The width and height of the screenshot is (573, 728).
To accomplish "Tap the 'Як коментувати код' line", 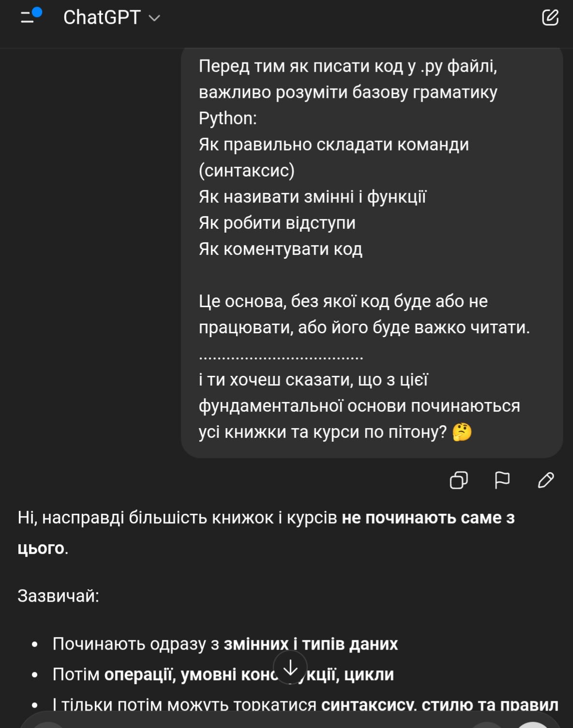I will pos(280,249).
